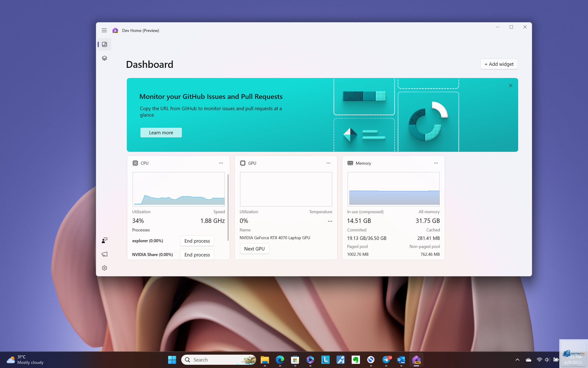Select the Dashboard sidebar icon
Image resolution: width=588 pixels, height=368 pixels.
pos(105,44)
